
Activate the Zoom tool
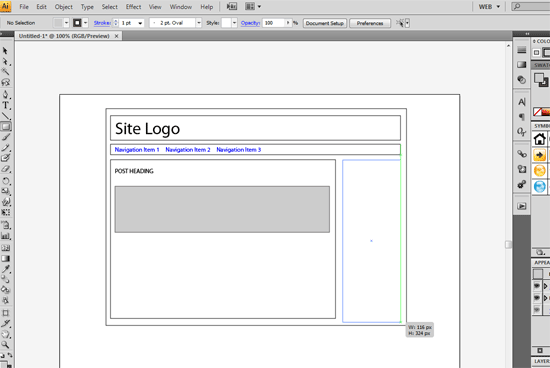tap(5, 344)
